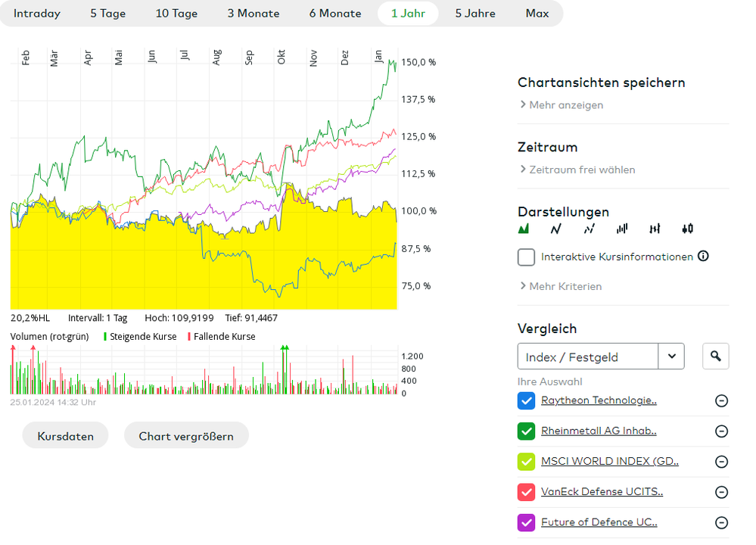Click the magnifier search button under Vergleich
The width and height of the screenshot is (756, 545).
tap(715, 356)
